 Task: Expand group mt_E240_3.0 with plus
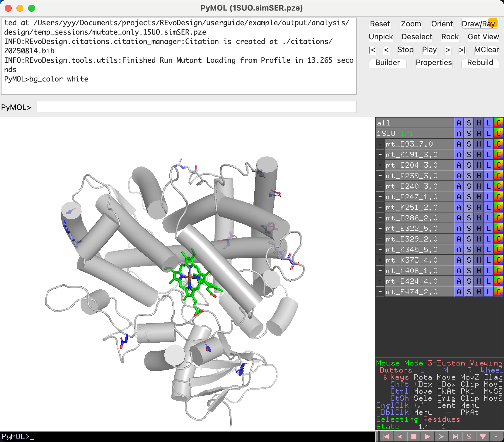380,186
